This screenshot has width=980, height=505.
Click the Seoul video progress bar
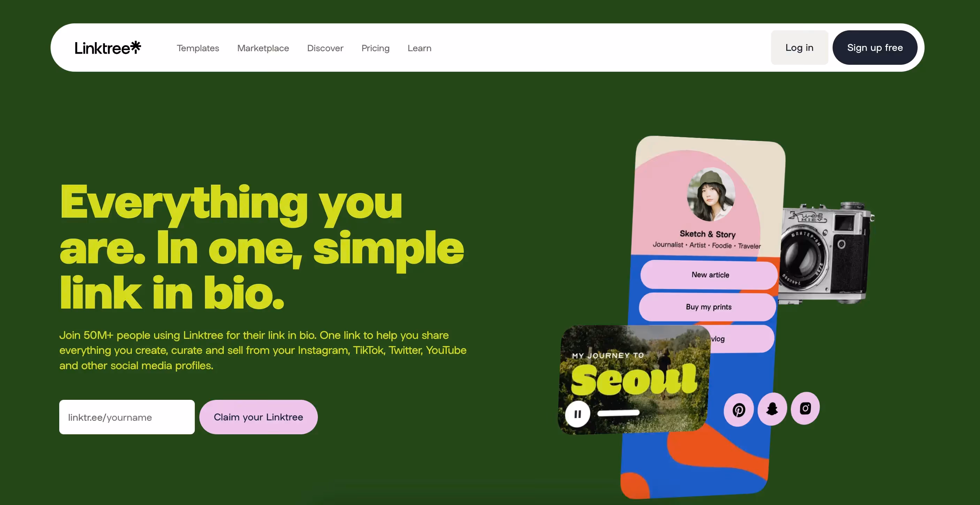[x=618, y=413]
